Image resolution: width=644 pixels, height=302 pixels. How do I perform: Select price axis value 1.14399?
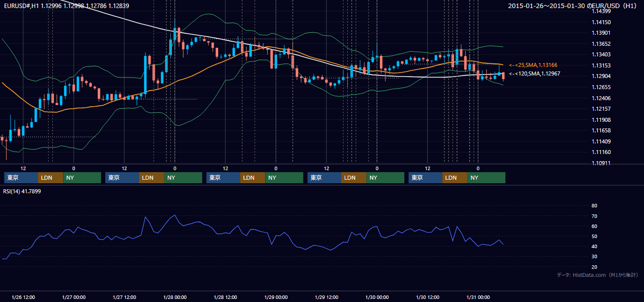[x=601, y=11]
